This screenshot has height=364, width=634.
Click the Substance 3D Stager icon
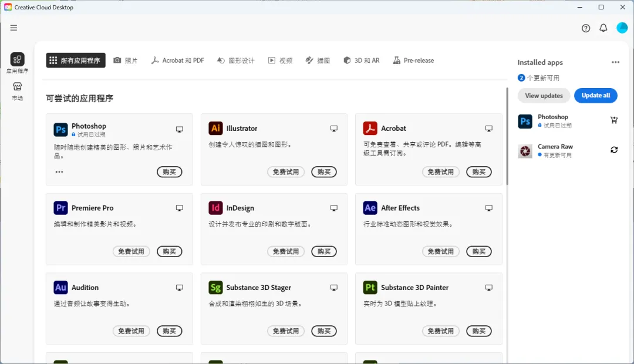click(215, 288)
